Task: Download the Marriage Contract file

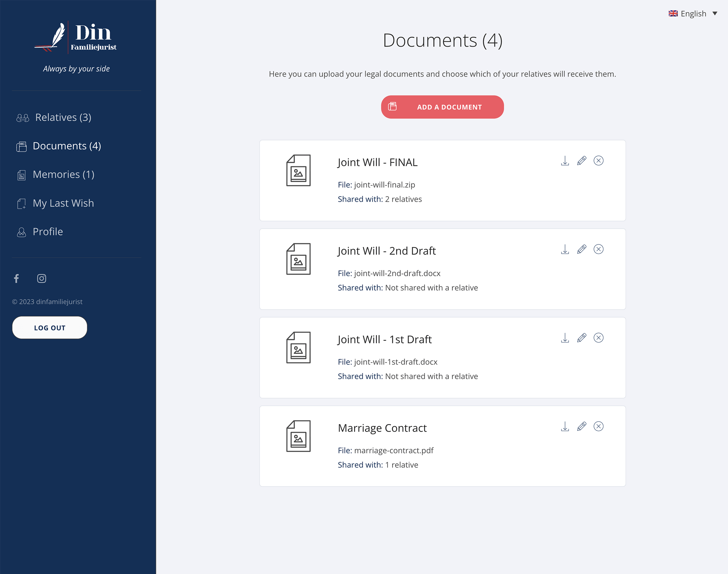Action: tap(565, 426)
